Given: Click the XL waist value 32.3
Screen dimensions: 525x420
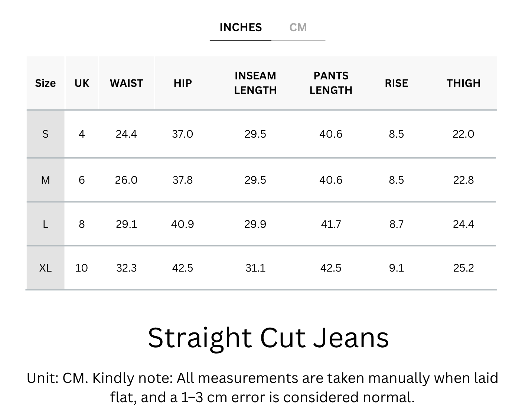Looking at the screenshot, I should (126, 268).
